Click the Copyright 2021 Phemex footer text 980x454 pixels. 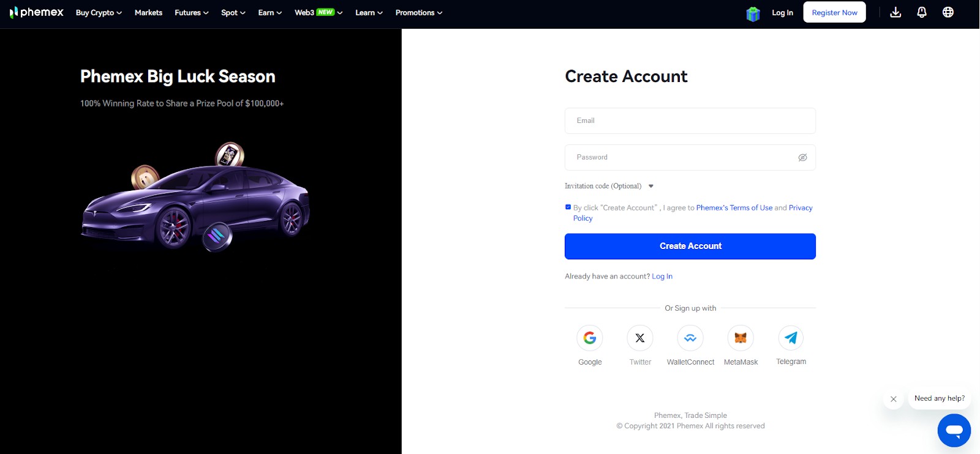click(690, 426)
